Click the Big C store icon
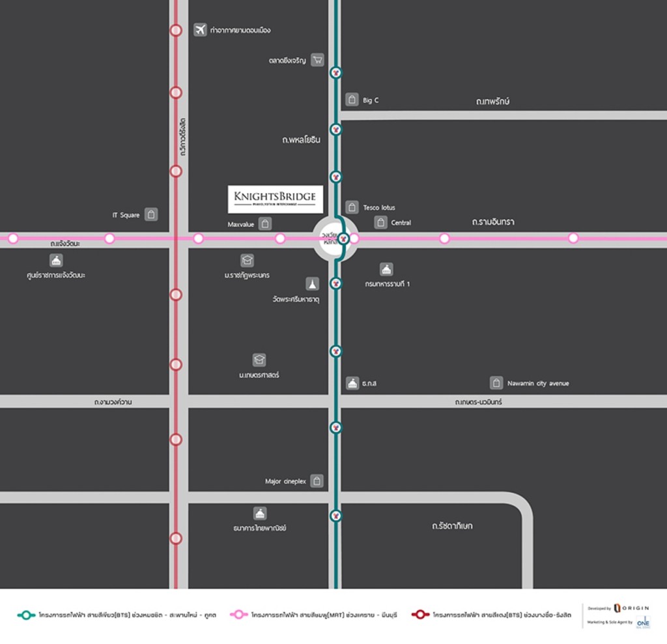Viewport: 667px width, 644px height. (x=352, y=100)
